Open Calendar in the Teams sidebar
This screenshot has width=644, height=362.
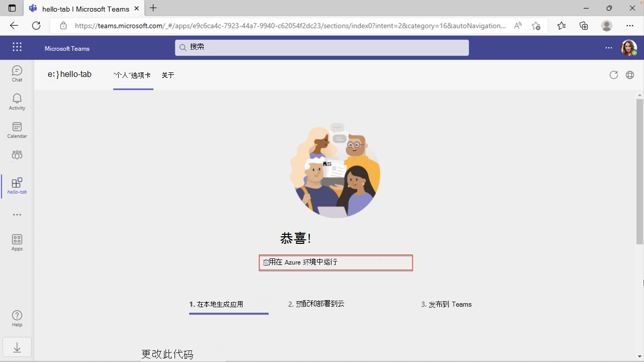point(17,130)
